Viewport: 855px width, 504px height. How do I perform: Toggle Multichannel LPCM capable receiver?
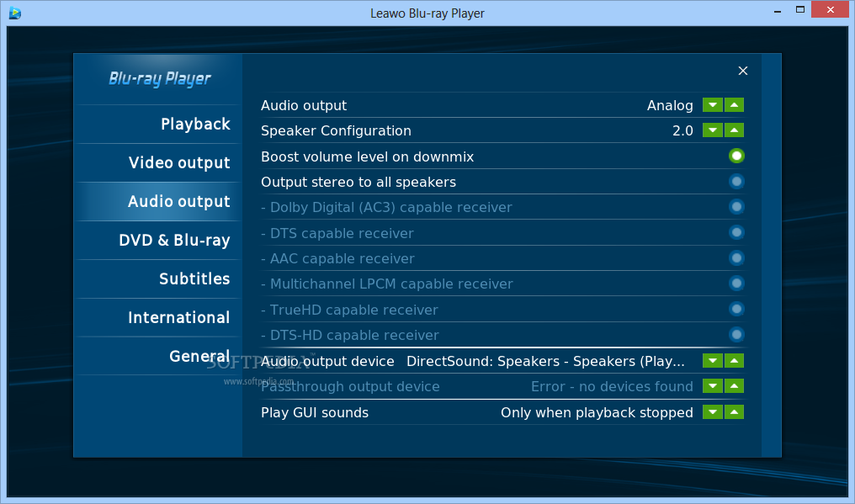tap(736, 283)
